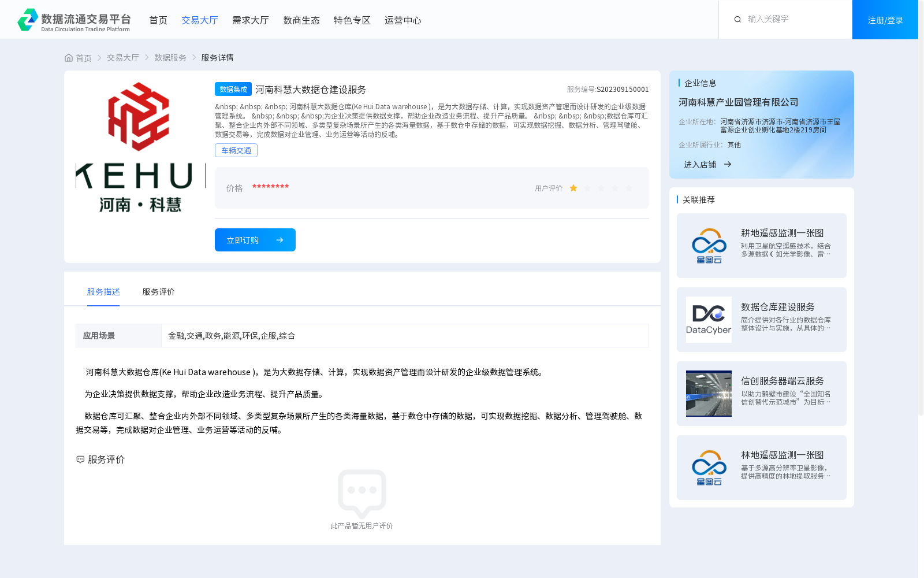Click the empty review chat bubble icon

[x=362, y=494]
